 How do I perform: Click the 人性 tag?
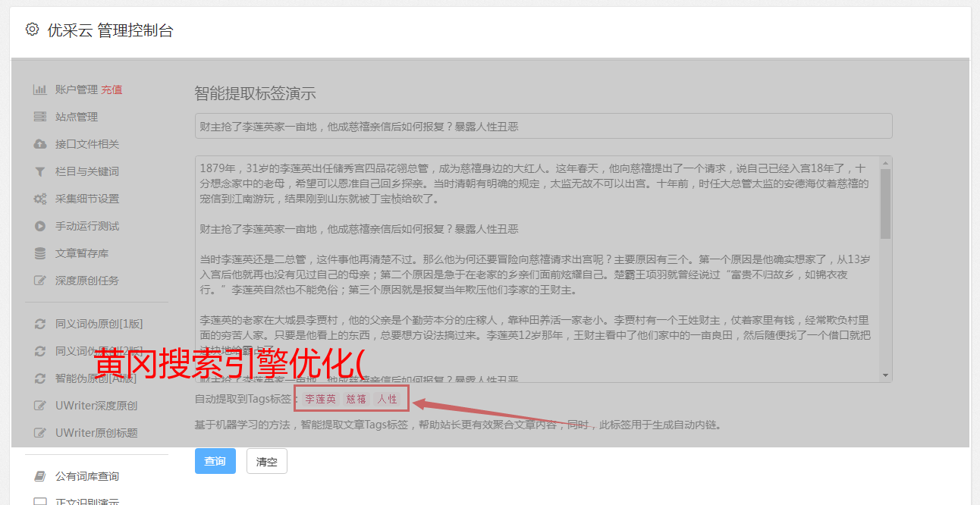[387, 399]
